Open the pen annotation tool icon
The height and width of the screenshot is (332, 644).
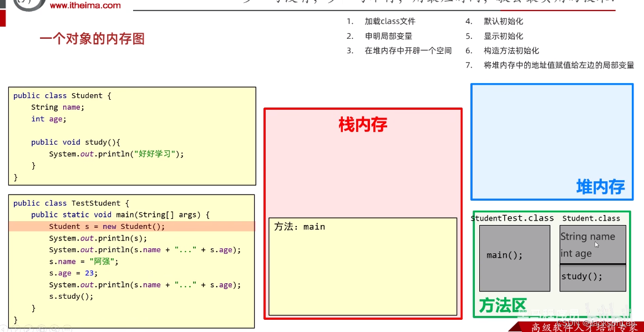[28, 328]
